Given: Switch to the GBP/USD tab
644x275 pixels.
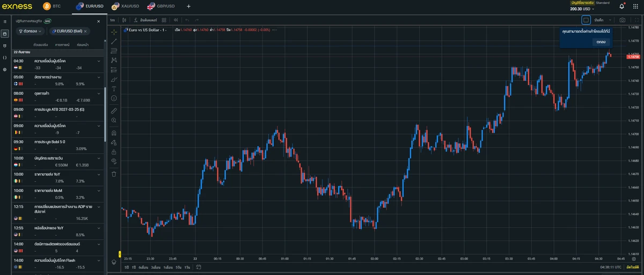Looking at the screenshot, I should pos(162,6).
